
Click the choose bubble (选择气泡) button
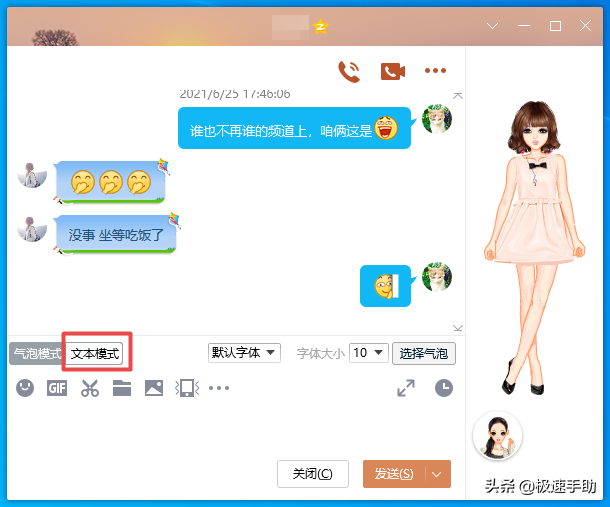pyautogui.click(x=424, y=353)
